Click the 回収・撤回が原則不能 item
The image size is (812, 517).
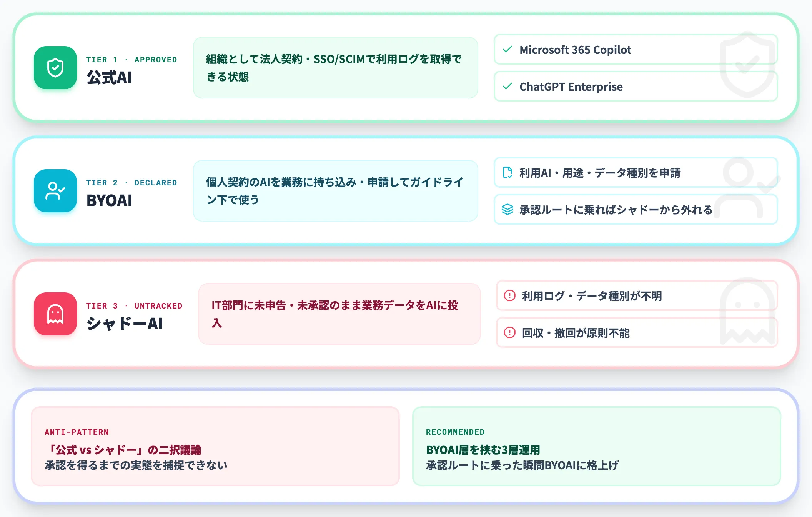point(637,332)
